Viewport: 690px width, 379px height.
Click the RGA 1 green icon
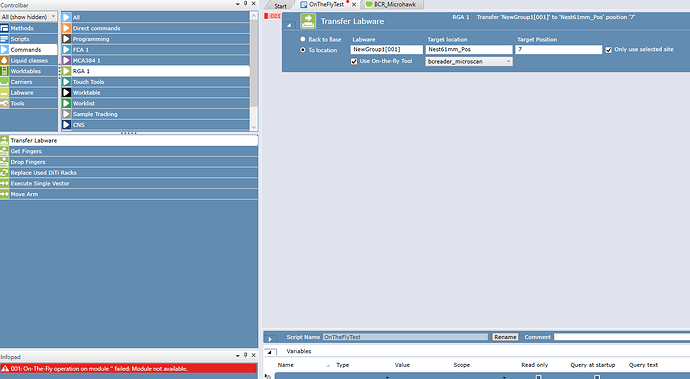click(66, 71)
